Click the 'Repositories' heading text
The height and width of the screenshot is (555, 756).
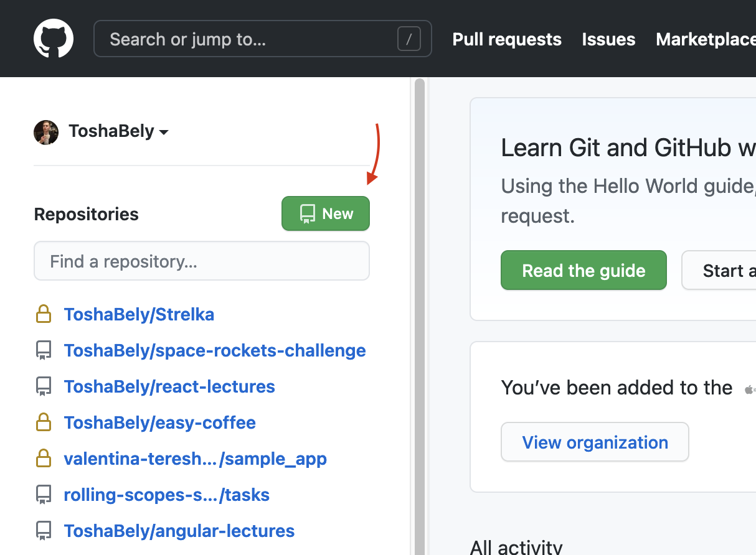pyautogui.click(x=87, y=214)
